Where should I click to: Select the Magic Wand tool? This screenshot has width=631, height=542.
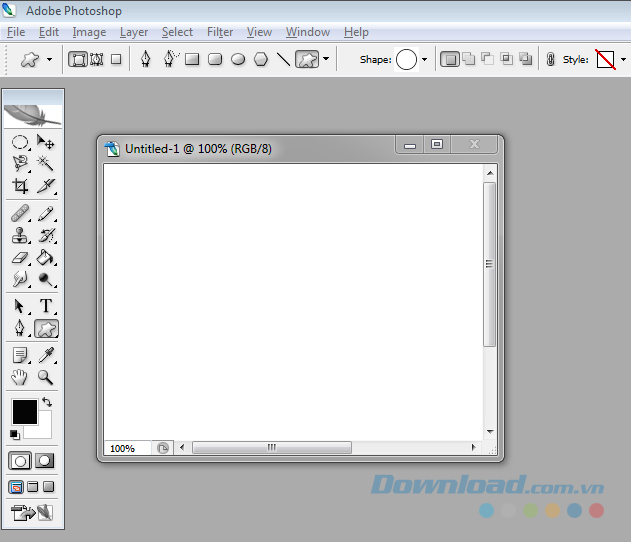tap(46, 163)
